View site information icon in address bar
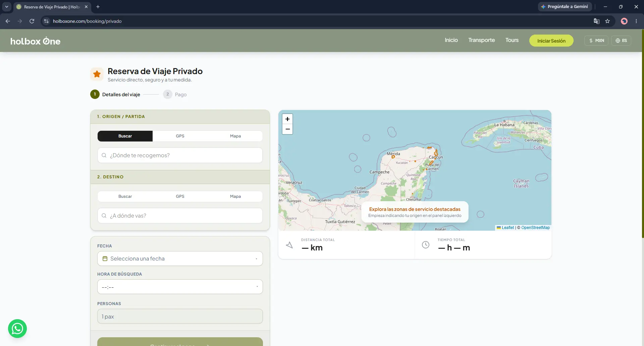 coord(46,21)
